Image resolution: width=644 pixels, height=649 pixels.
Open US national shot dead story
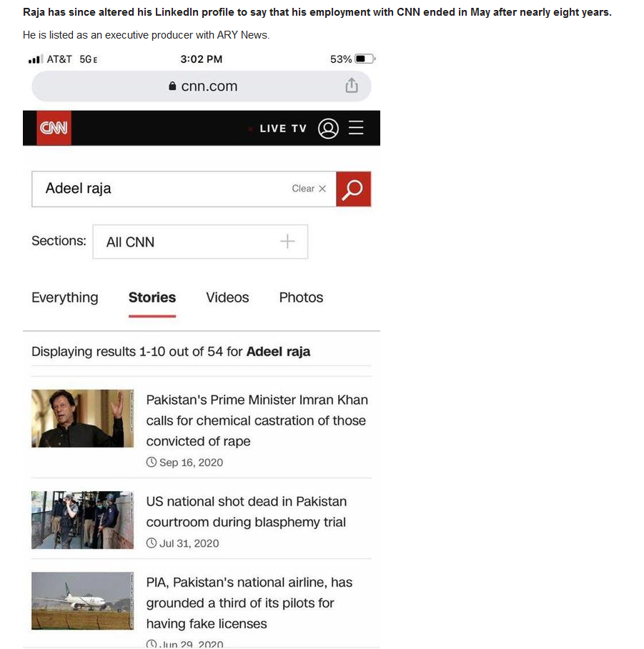247,512
